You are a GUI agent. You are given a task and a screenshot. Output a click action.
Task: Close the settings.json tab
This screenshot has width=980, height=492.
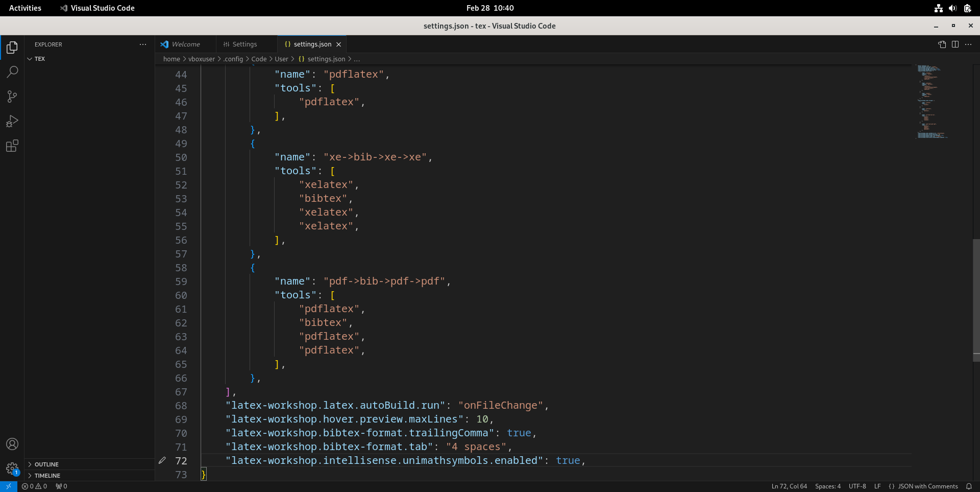338,44
